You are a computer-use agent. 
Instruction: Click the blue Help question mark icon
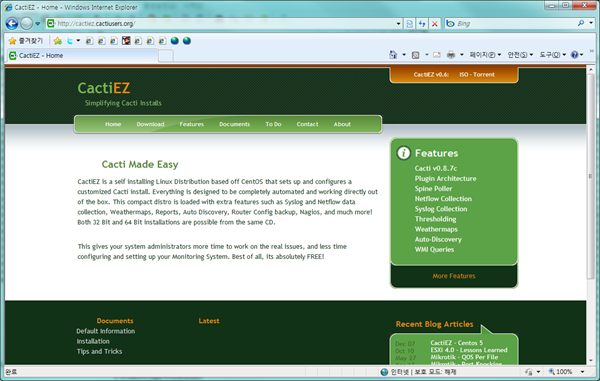click(574, 55)
